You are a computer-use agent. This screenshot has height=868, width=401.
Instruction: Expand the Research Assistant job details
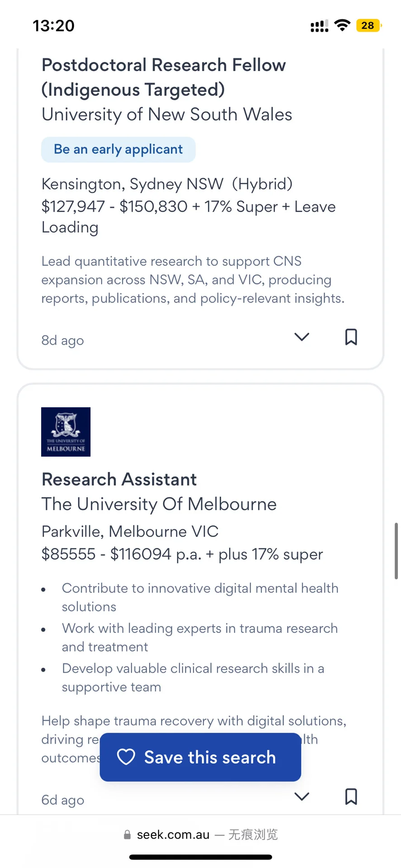(x=302, y=797)
